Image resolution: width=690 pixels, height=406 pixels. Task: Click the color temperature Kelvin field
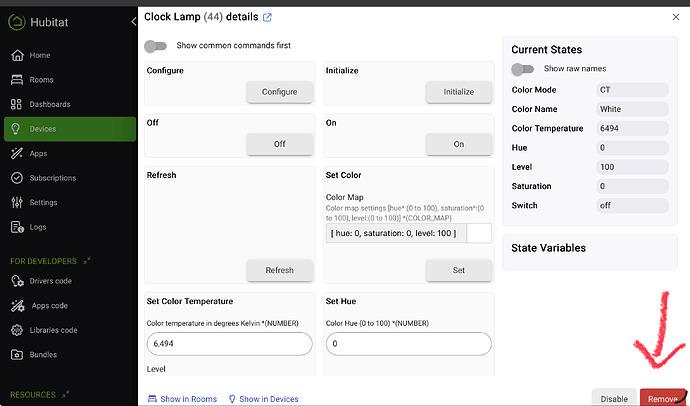[229, 344]
